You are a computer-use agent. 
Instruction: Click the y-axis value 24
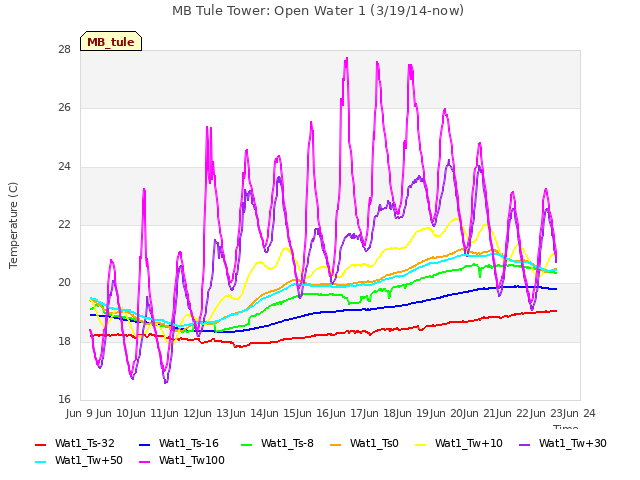(x=64, y=167)
